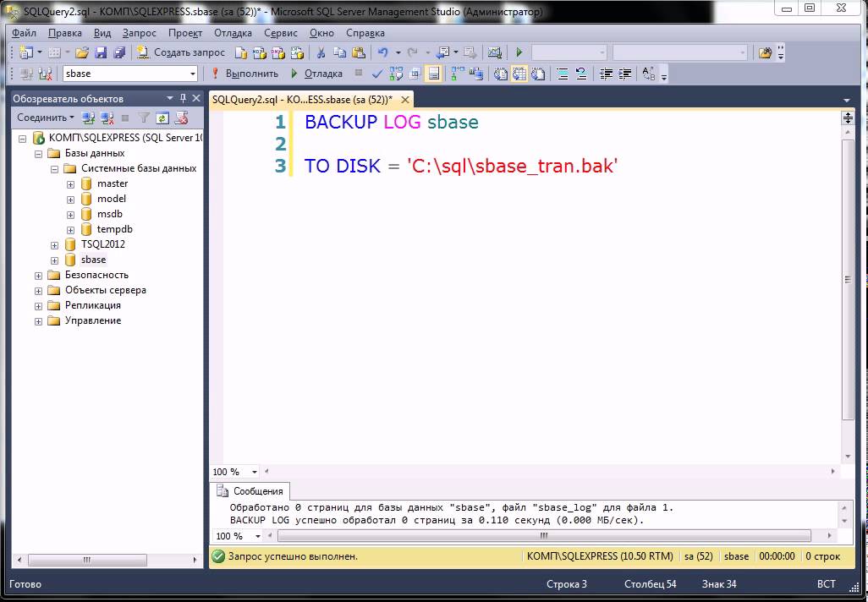The image size is (868, 602).
Task: Open the Правка menu
Action: tap(65, 33)
